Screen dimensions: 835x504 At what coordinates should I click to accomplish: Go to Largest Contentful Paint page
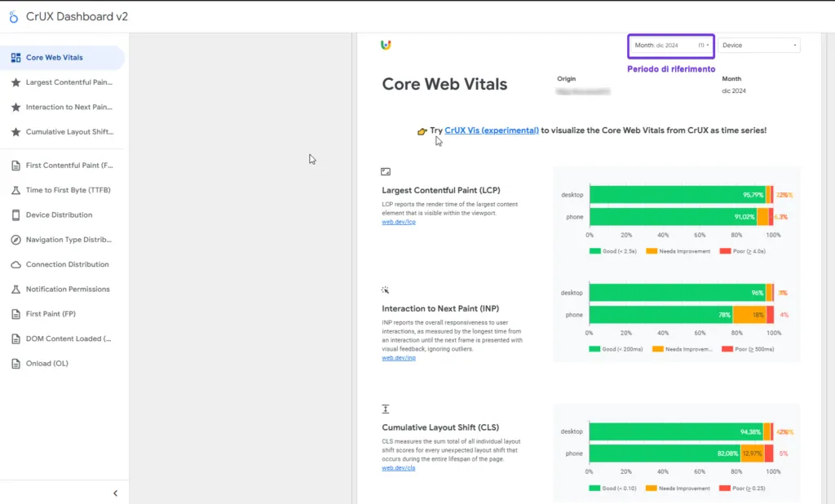tap(62, 82)
